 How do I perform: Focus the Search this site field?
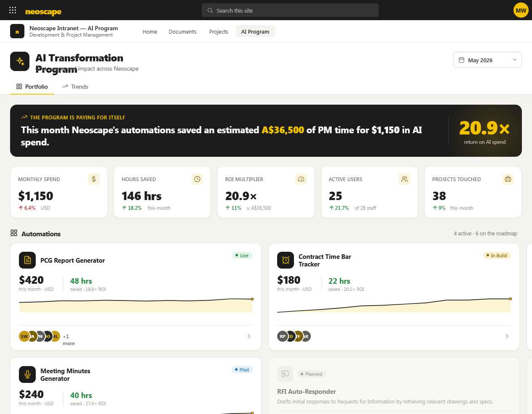pyautogui.click(x=290, y=11)
